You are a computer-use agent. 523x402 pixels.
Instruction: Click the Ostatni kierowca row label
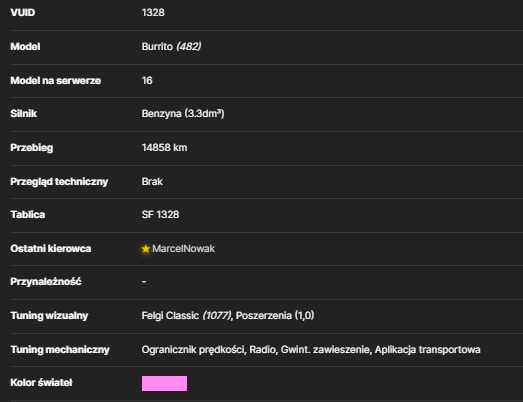pos(51,249)
